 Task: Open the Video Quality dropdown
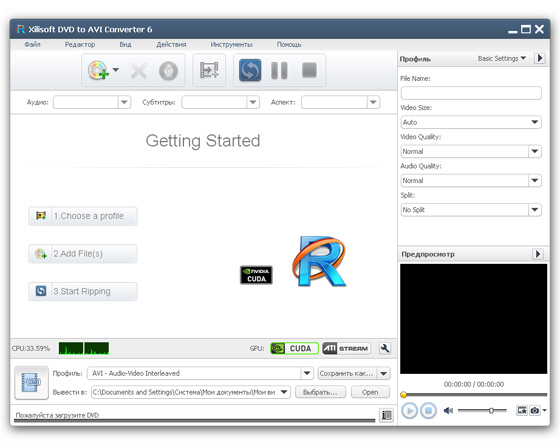(x=471, y=151)
